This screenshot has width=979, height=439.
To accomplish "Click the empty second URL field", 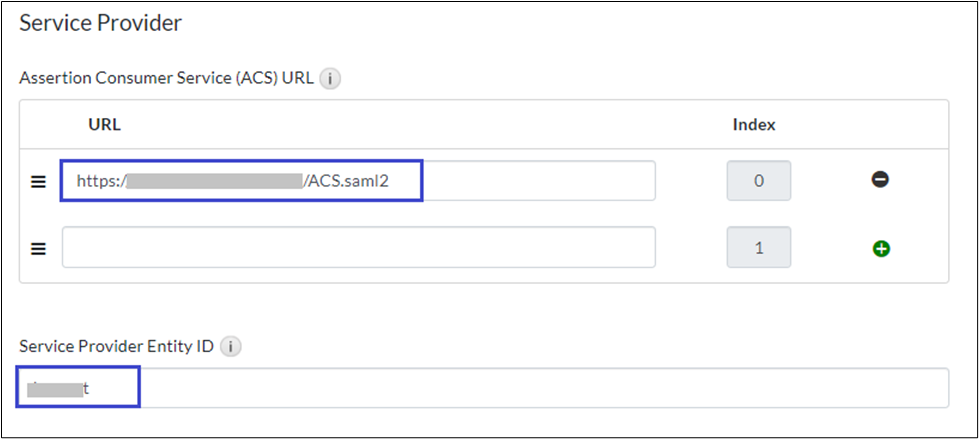I will click(x=358, y=247).
